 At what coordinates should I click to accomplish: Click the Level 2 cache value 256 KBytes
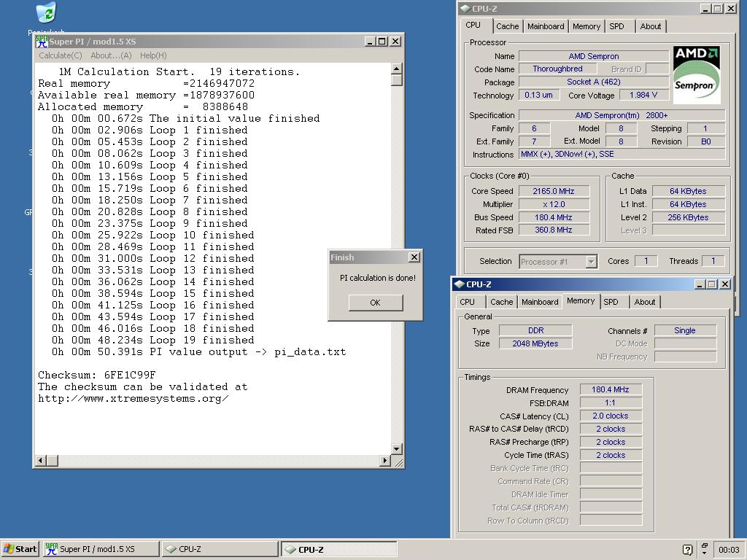pos(689,217)
